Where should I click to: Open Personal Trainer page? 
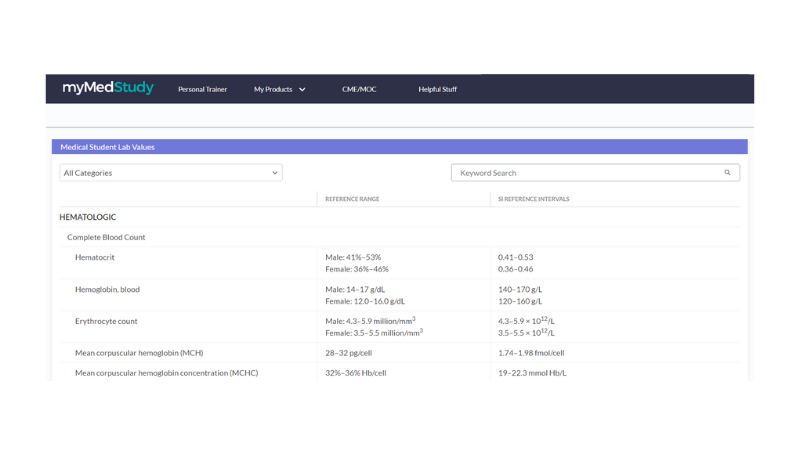203,89
